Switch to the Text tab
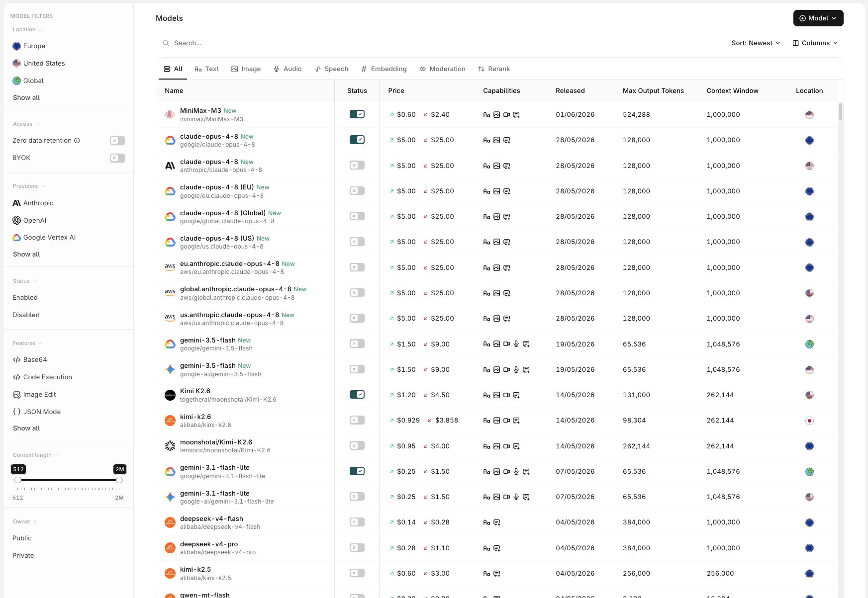Image resolution: width=868 pixels, height=598 pixels. (x=206, y=69)
